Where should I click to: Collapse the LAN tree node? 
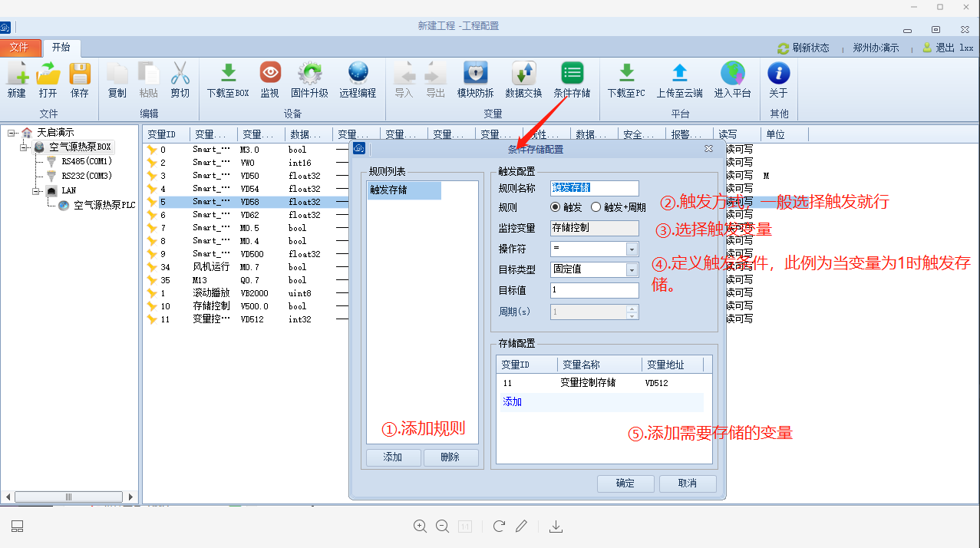pyautogui.click(x=36, y=191)
